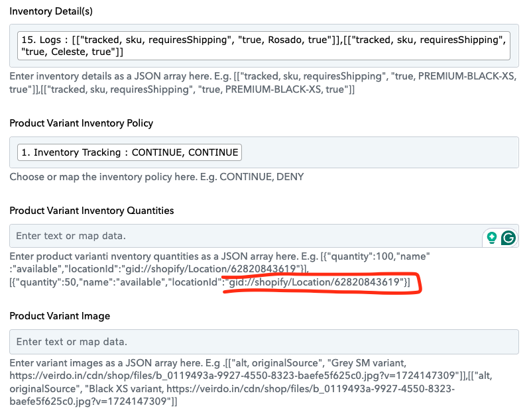Focus the Product Variant Inventory Quantities input
Screen dimensions: 531x420
[x=245, y=236]
